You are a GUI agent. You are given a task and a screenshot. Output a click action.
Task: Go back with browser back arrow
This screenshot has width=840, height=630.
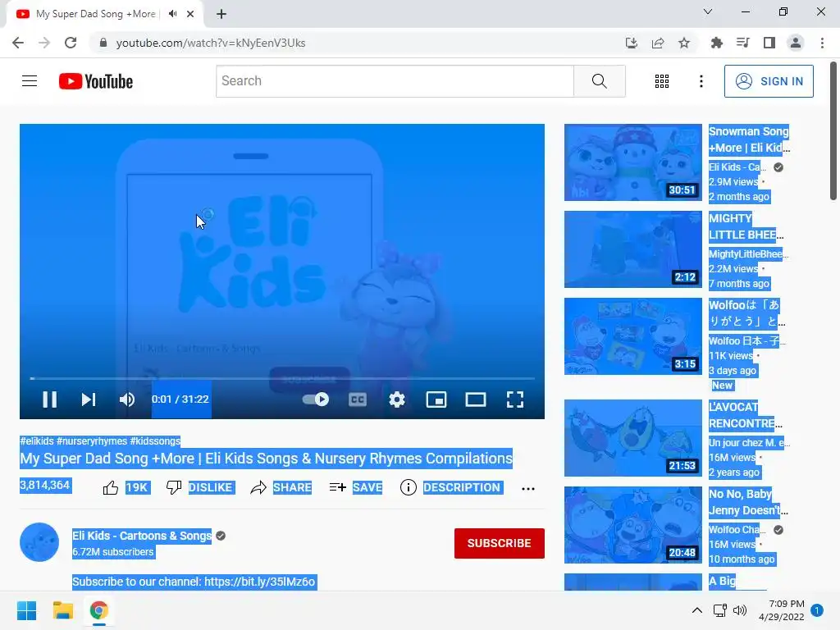18,43
